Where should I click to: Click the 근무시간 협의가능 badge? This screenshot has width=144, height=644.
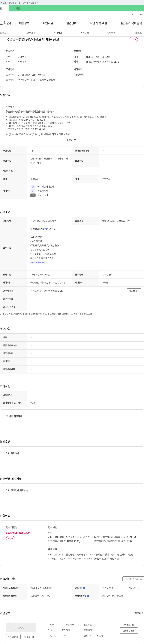coord(38,263)
